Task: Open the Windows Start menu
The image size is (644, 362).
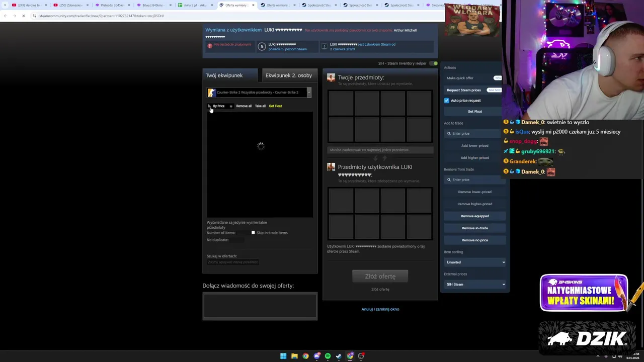Action: (283, 356)
